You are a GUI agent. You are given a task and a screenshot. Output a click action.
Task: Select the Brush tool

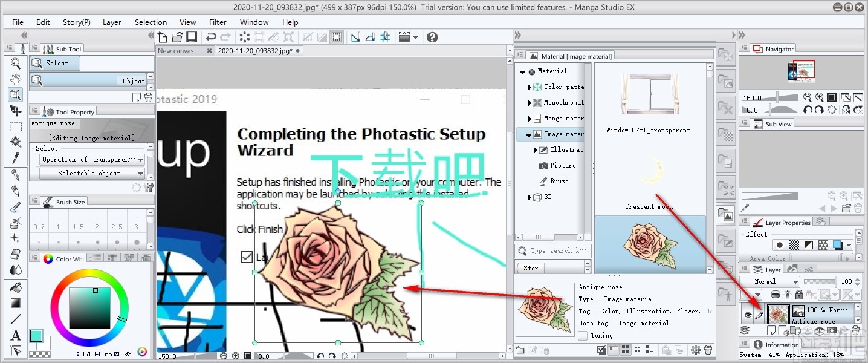[16, 208]
